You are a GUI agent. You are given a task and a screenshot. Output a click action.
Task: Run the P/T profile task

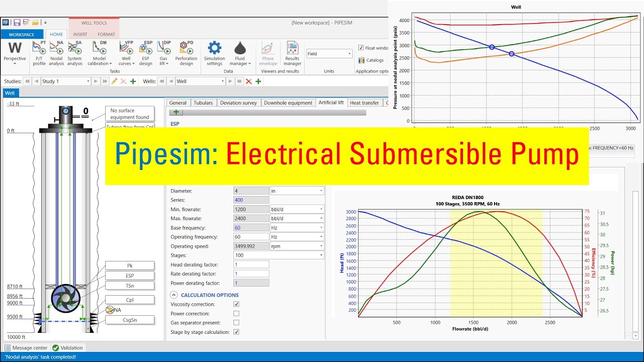pos(39,53)
